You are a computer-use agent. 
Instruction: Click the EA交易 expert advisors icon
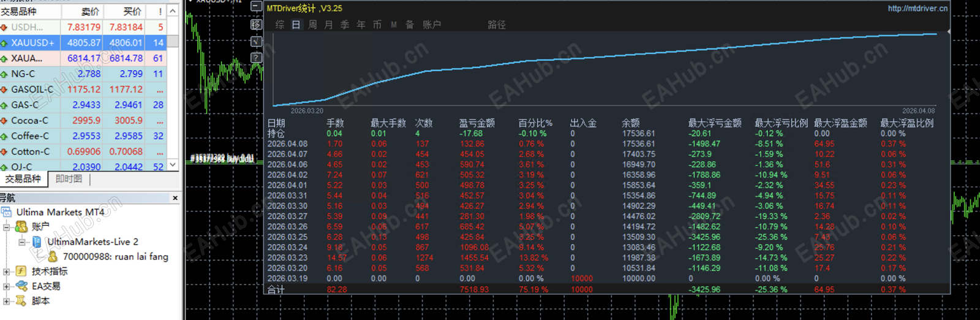pyautogui.click(x=21, y=286)
